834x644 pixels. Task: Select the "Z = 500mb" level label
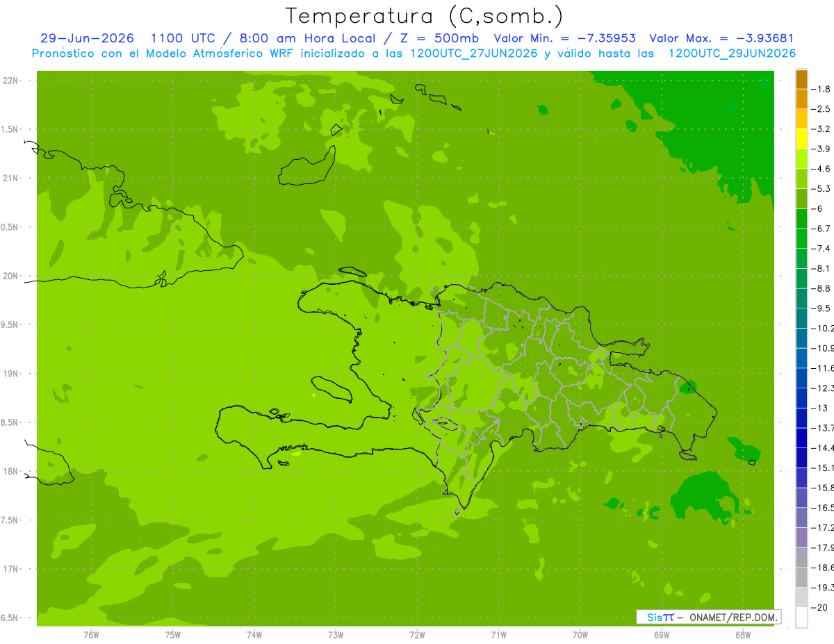439,38
